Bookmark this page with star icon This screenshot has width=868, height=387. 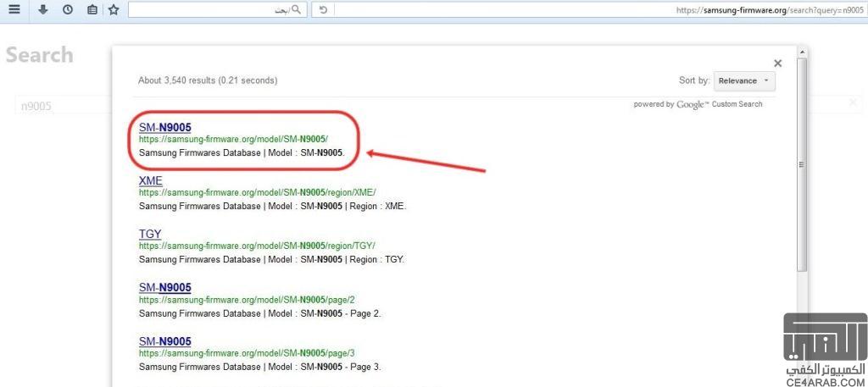click(114, 9)
